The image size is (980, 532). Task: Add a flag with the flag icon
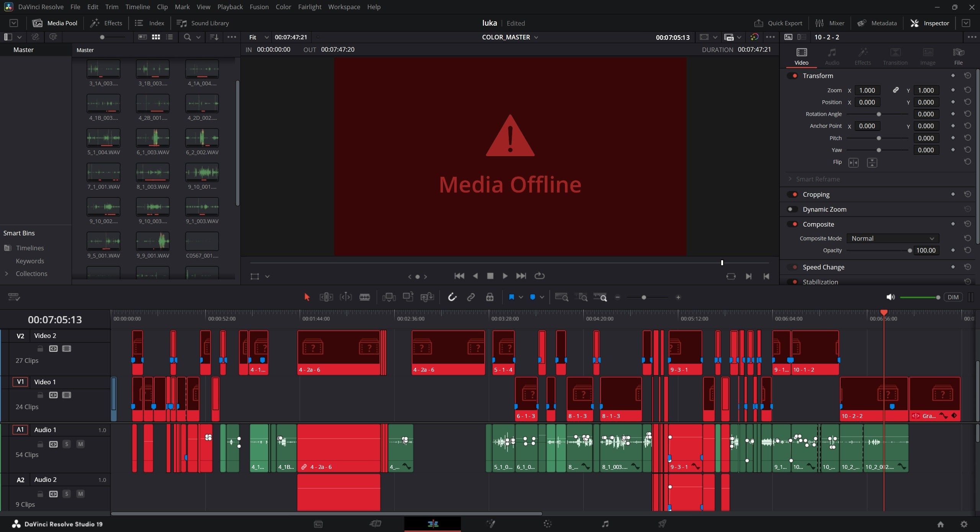click(512, 297)
